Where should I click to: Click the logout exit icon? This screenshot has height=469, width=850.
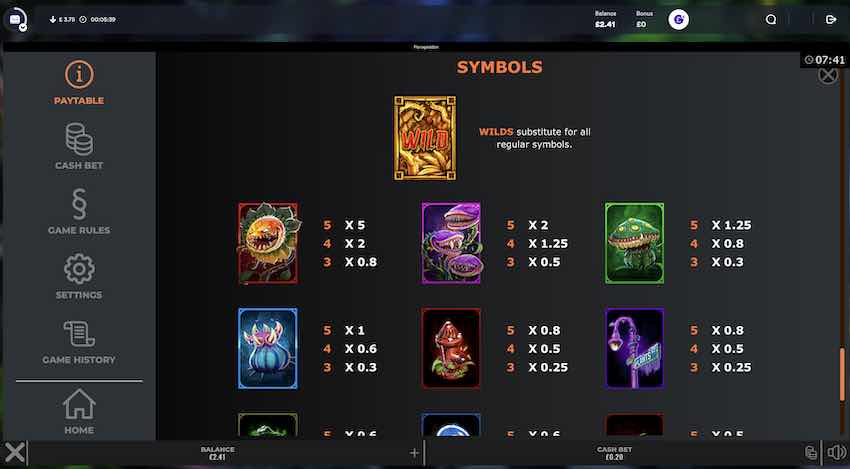point(831,20)
